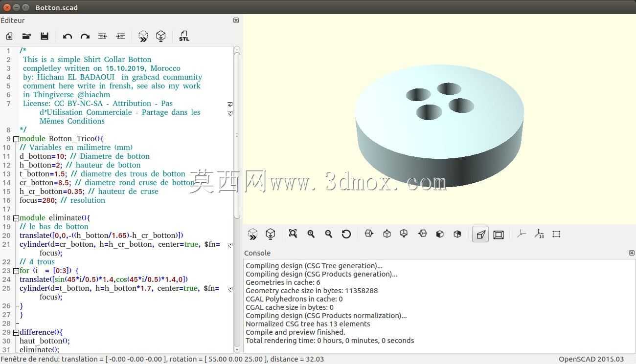Screen dimensions: 636x364
Task: Click the '// le bas de botton' comment
Action: pos(54,227)
